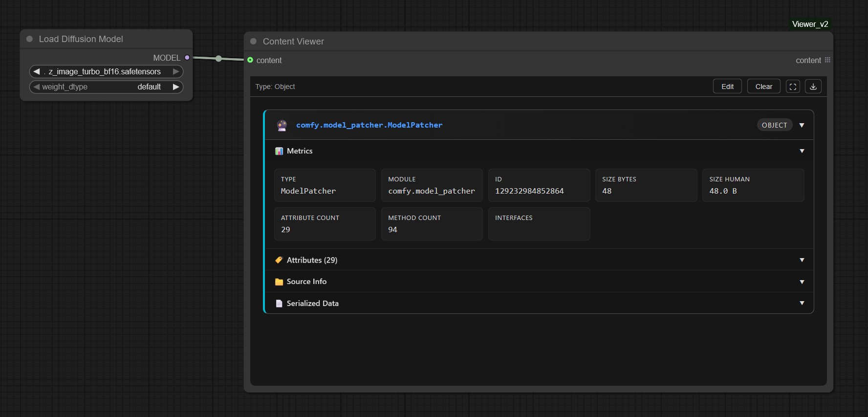This screenshot has width=868, height=417.
Task: Click the ID 129232984852864 value
Action: pyautogui.click(x=529, y=191)
